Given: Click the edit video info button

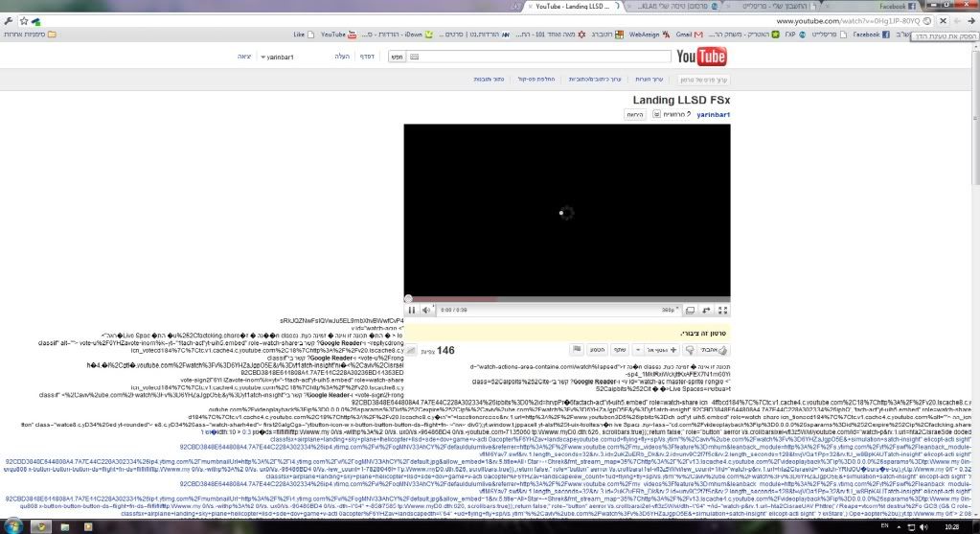Looking at the screenshot, I should [x=704, y=80].
